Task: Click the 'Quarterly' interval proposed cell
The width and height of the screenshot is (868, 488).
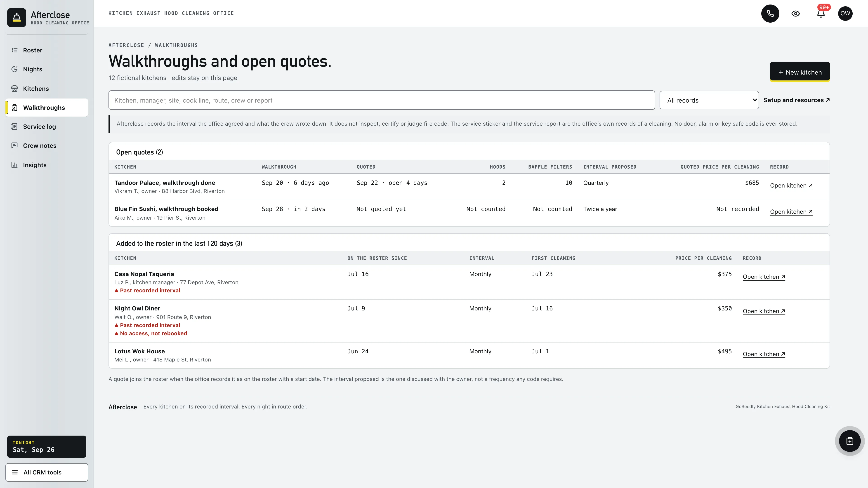Action: point(596,183)
